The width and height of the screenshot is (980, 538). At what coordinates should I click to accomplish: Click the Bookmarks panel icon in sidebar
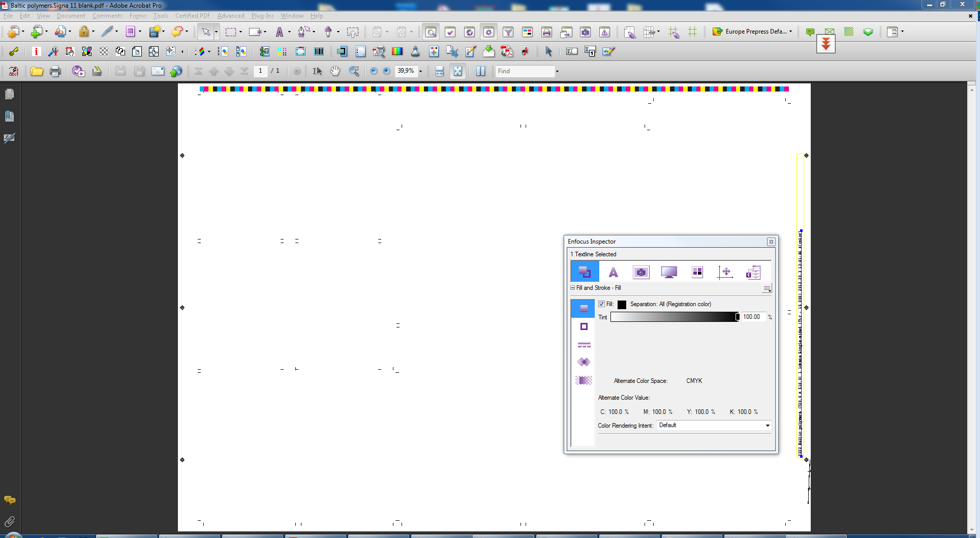click(x=10, y=116)
